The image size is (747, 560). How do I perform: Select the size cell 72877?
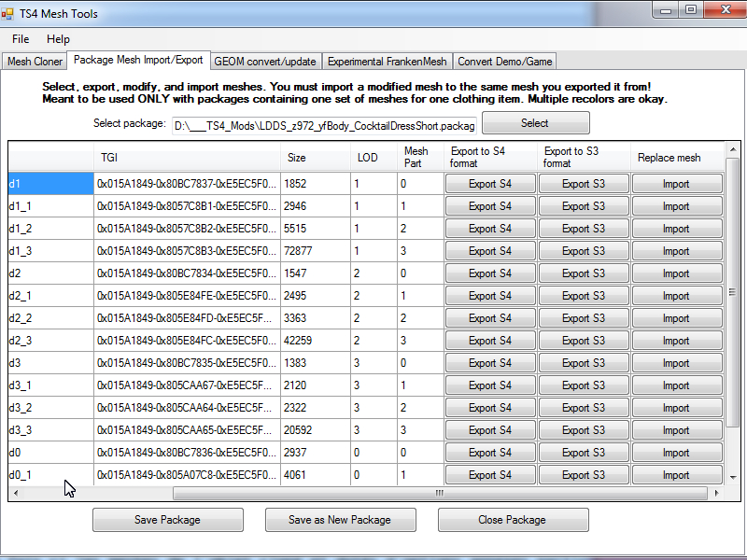(x=316, y=251)
